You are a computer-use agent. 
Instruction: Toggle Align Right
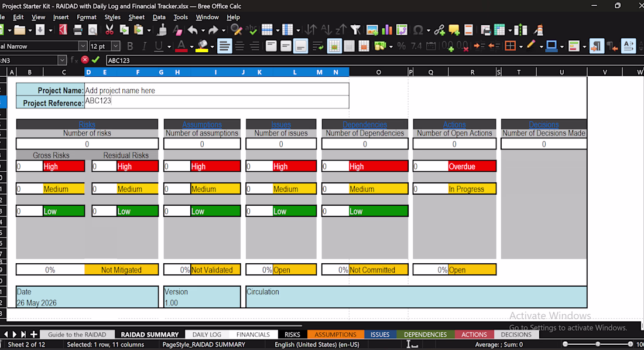(x=254, y=46)
